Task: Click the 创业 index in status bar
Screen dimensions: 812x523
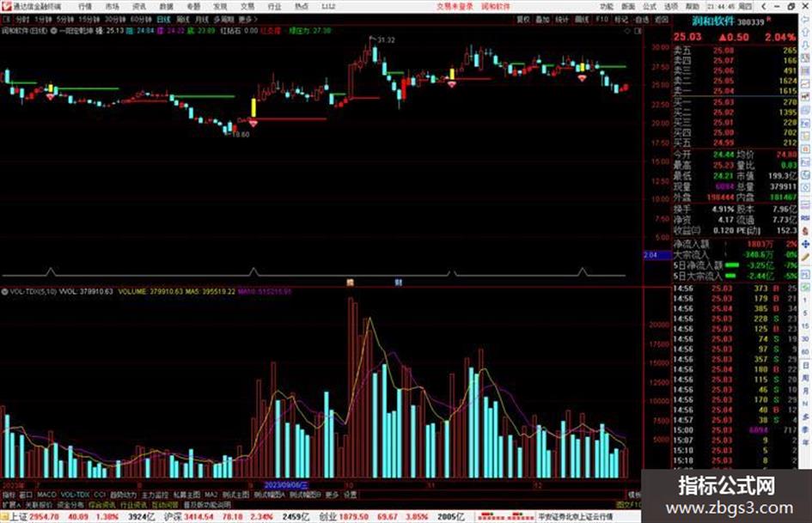Action: tap(327, 516)
